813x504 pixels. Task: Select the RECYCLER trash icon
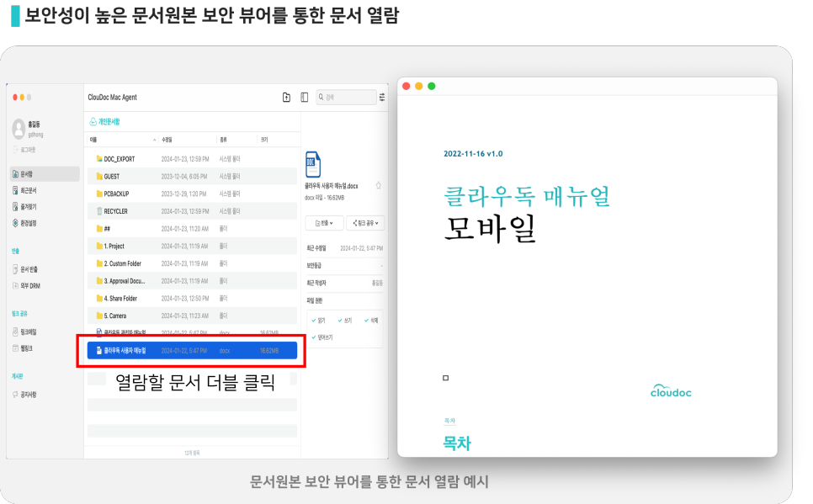pos(99,211)
